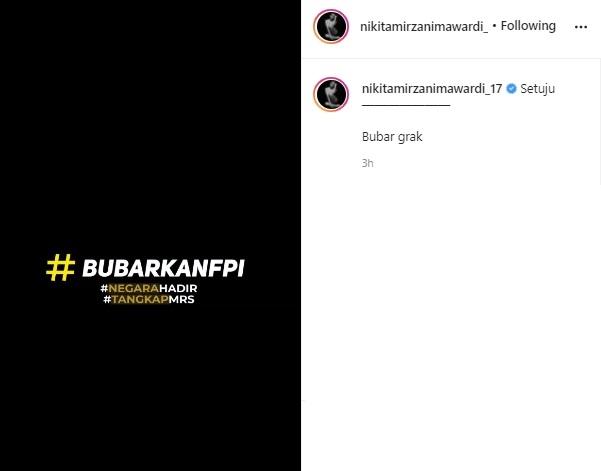Toggle the Following button
The image size is (601, 471).
[x=528, y=26]
